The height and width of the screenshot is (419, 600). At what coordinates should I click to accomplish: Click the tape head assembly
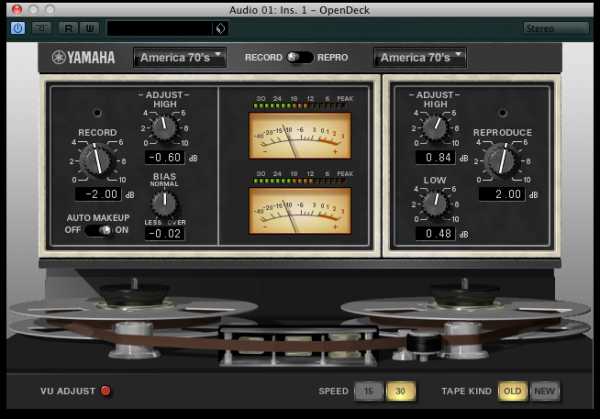coord(298,346)
